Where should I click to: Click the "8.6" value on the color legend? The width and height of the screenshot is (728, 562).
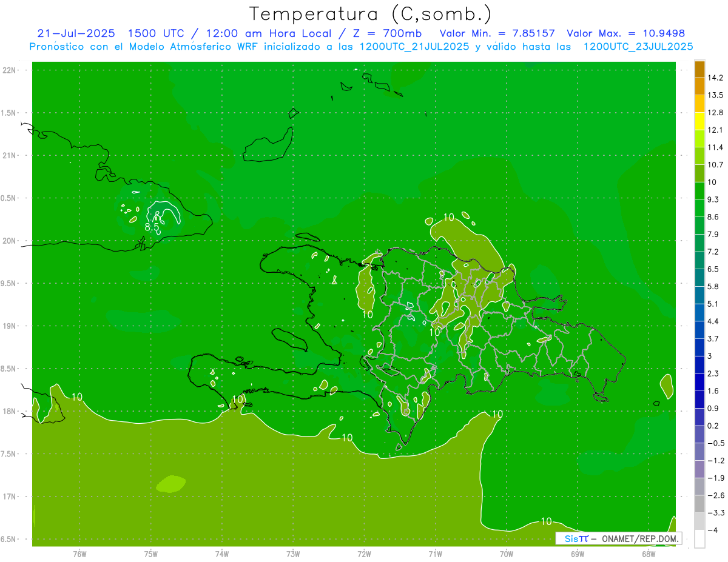click(713, 217)
